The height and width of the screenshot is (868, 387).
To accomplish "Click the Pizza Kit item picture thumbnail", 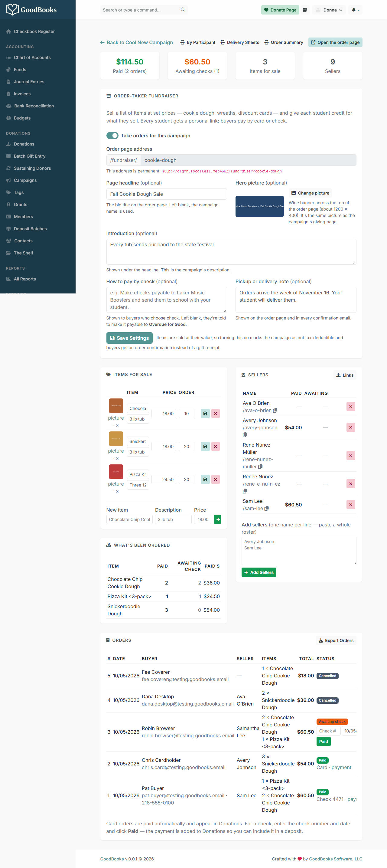I will (116, 472).
